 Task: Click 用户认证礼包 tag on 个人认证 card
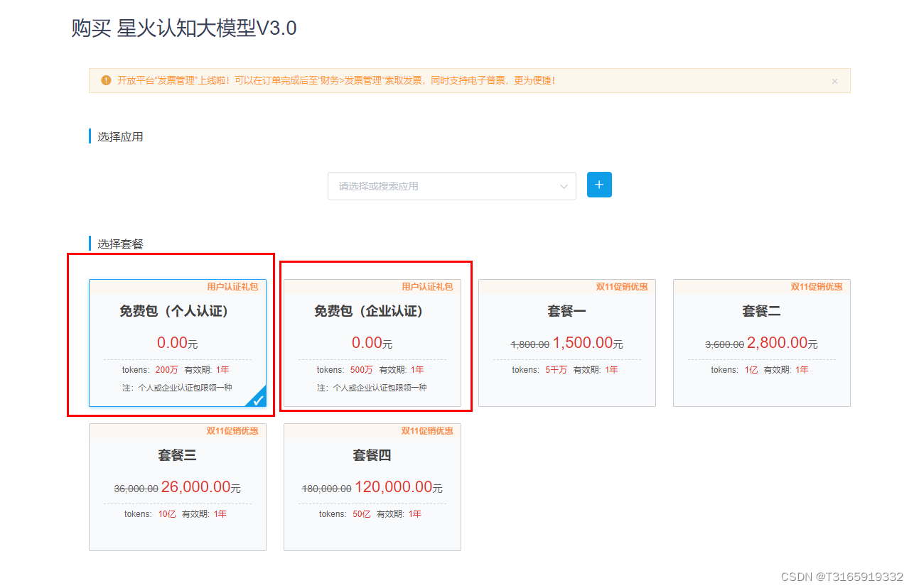tap(232, 287)
